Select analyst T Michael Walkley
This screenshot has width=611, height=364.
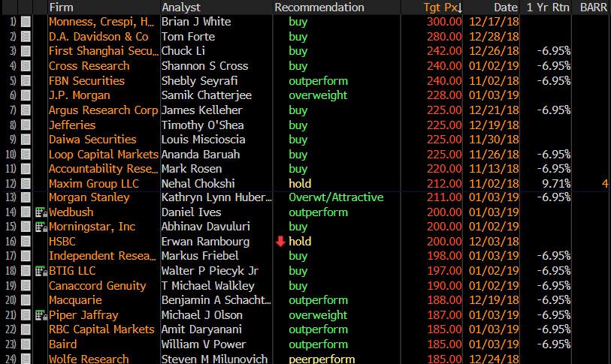(x=207, y=285)
